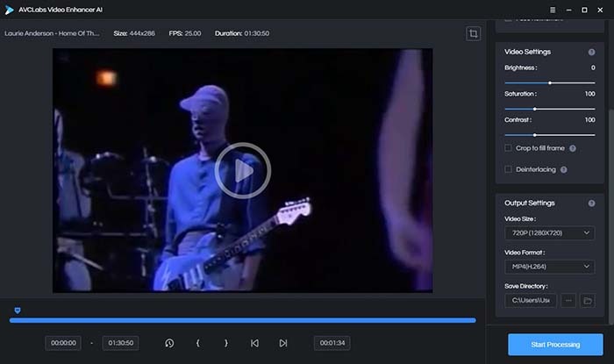
Task: Jump to next frame button
Action: [283, 343]
